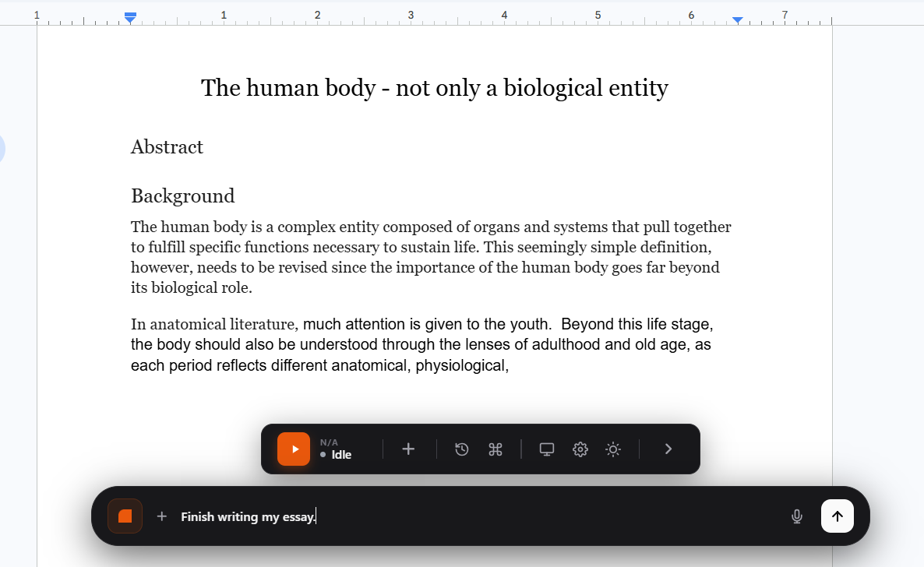Click the monitor display icon

click(x=547, y=449)
